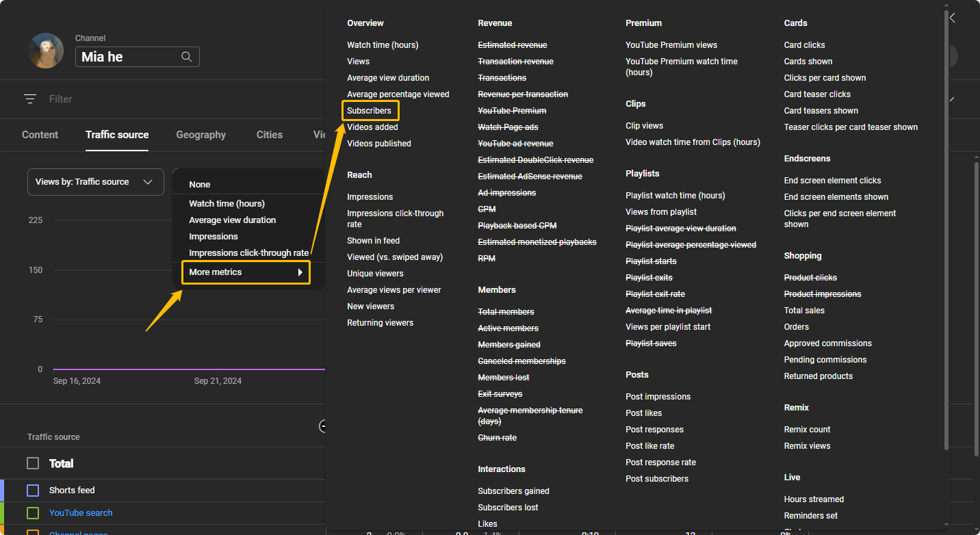
Task: Select Approved commissions metric
Action: click(827, 343)
